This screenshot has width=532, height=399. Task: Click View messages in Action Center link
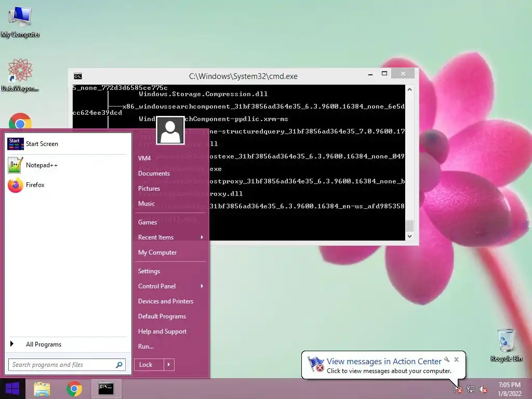[384, 362]
